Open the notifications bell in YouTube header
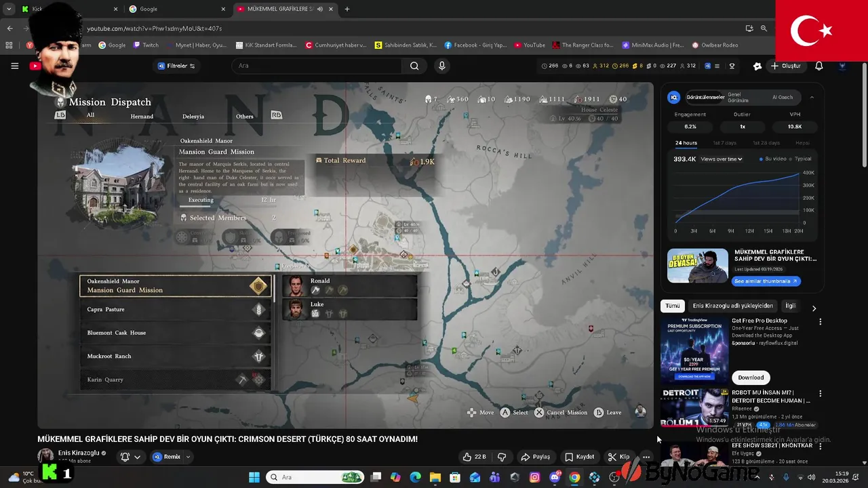The width and height of the screenshot is (868, 488). tap(818, 66)
